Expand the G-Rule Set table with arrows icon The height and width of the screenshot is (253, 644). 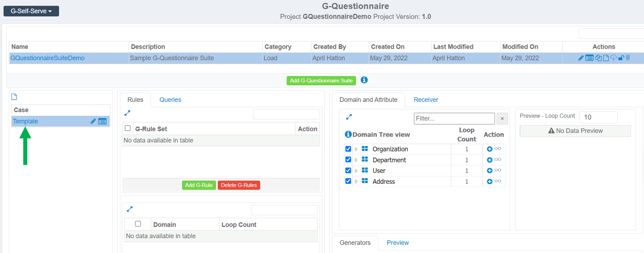[128, 113]
